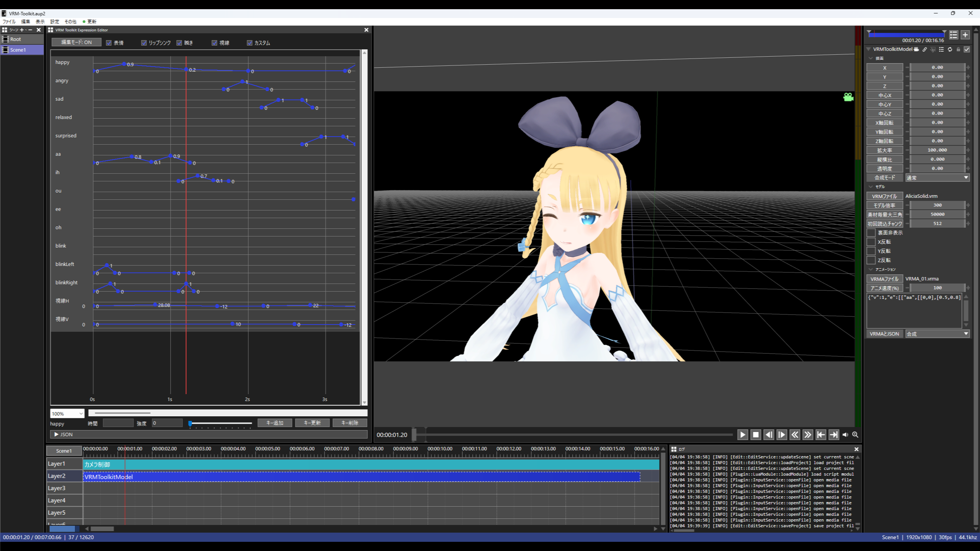The width and height of the screenshot is (980, 551).
Task: Toggle the 表情 checkbox
Action: click(109, 43)
